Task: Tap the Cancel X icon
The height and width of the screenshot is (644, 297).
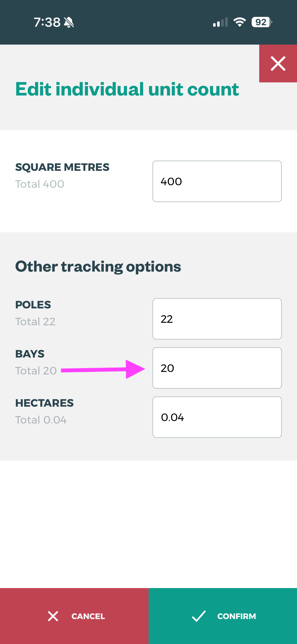Action: [53, 616]
